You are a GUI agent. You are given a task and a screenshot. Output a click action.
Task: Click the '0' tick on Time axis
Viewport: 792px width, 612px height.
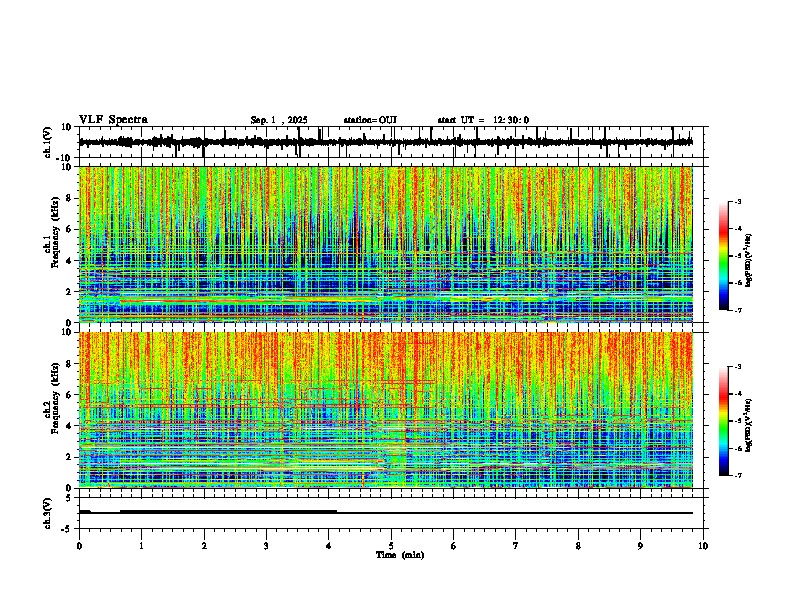point(79,546)
